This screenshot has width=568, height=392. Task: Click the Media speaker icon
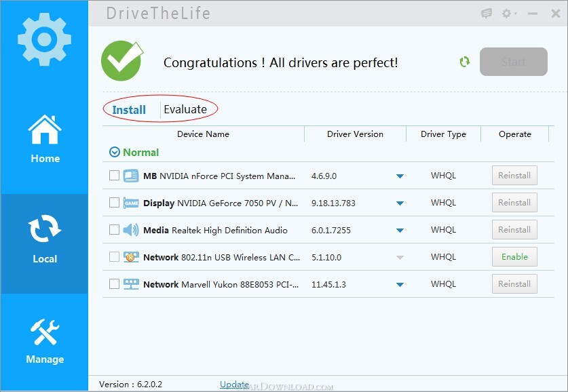point(131,230)
